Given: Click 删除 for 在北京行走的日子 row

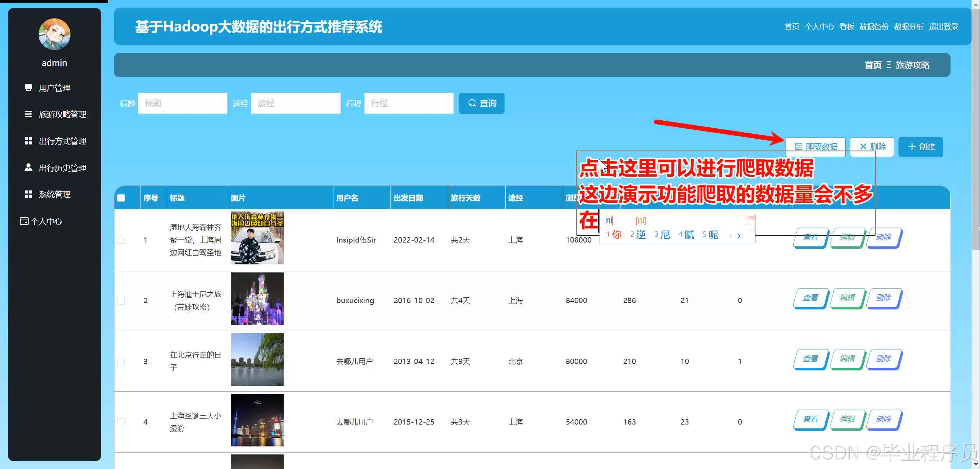Looking at the screenshot, I should point(884,359).
